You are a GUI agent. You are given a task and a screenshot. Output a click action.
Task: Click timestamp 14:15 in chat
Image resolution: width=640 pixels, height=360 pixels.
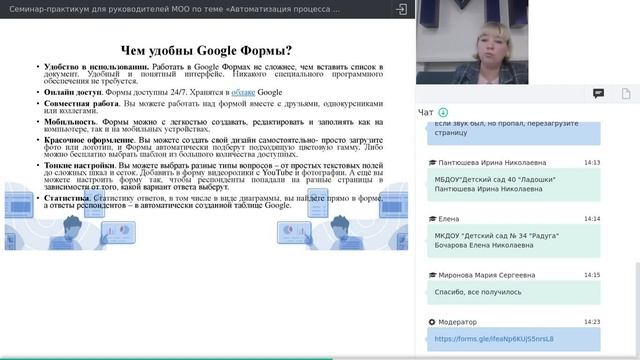[592, 275]
